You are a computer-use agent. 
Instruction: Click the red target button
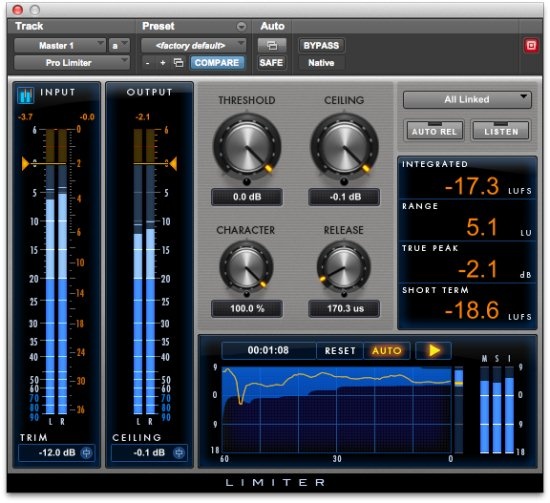(531, 46)
